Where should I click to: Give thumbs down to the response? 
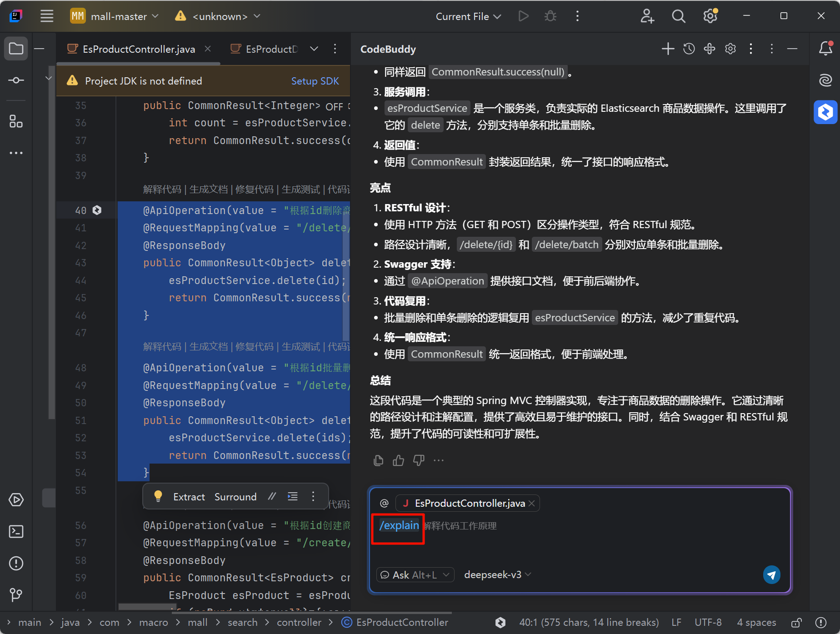[419, 461]
